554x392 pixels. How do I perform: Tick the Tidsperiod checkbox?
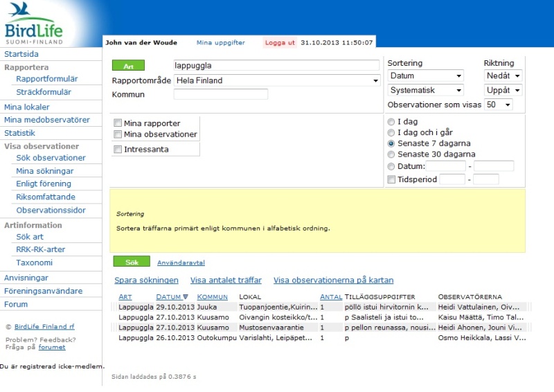pos(392,179)
